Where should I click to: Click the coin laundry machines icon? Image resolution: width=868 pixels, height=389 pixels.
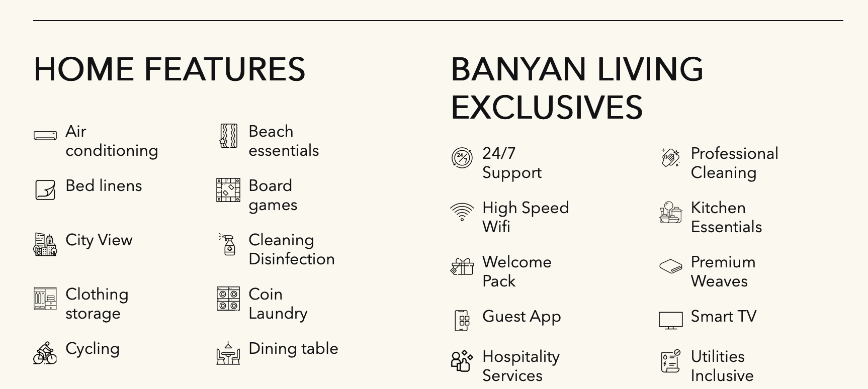click(x=228, y=299)
